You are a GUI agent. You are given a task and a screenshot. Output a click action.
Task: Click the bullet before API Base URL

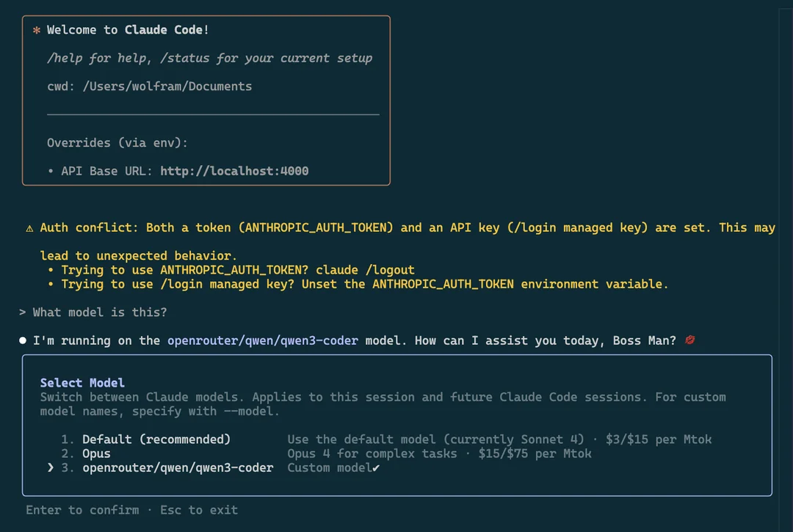51,171
